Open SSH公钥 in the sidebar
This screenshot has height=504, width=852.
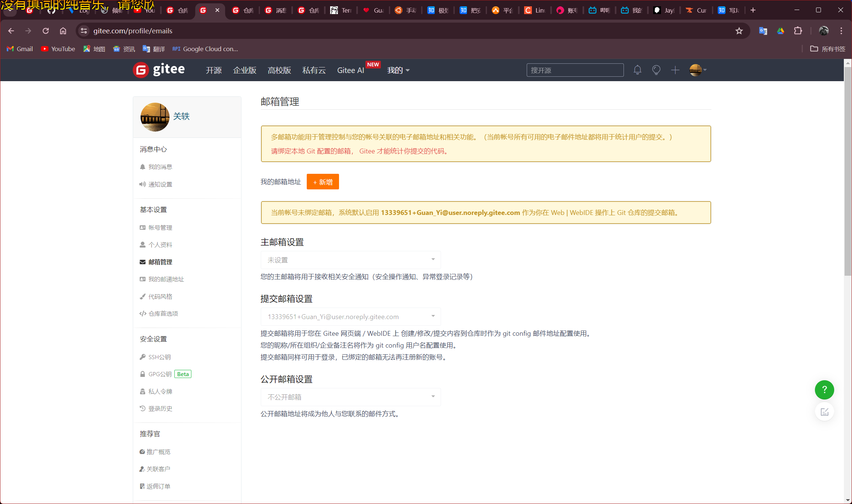pos(159,357)
